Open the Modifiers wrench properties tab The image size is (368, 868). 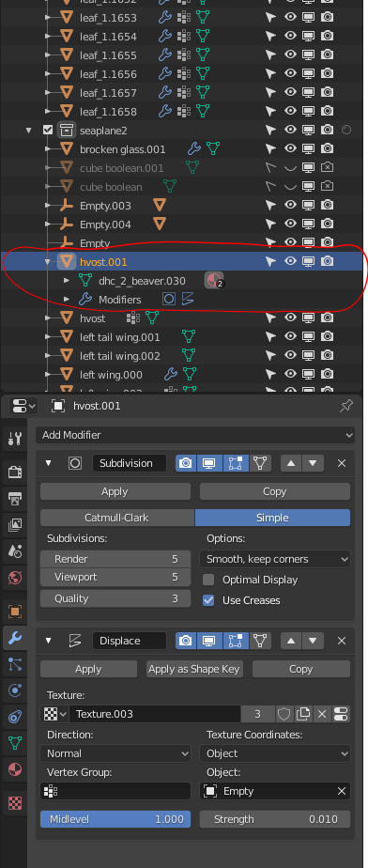point(14,638)
